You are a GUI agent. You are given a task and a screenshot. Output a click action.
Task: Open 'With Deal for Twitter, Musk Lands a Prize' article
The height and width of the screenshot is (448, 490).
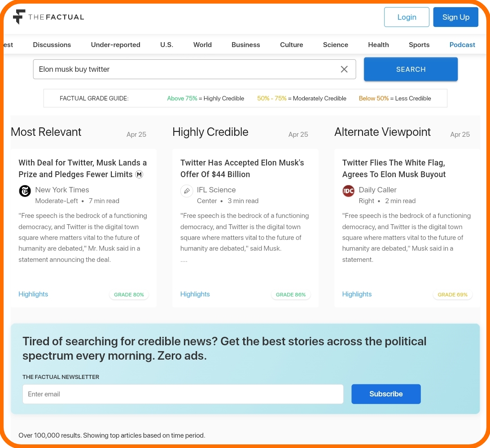[83, 168]
